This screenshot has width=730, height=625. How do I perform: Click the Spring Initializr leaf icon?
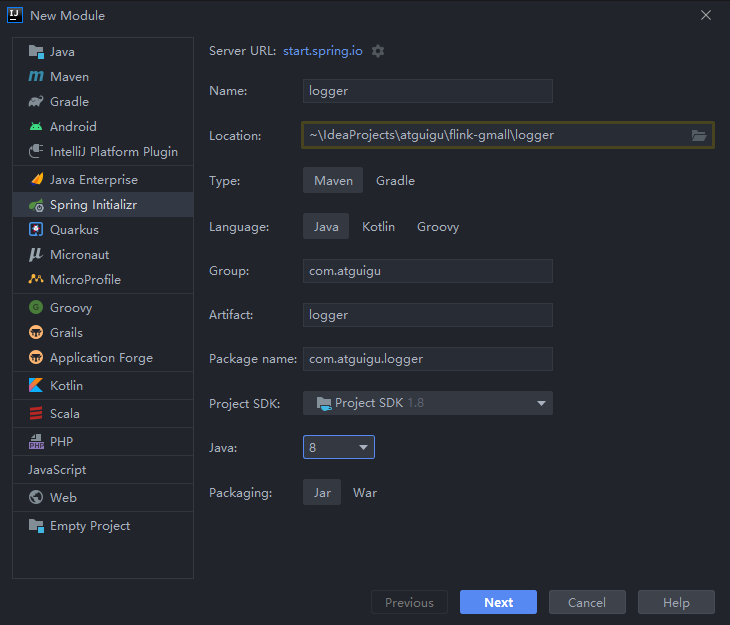click(36, 205)
